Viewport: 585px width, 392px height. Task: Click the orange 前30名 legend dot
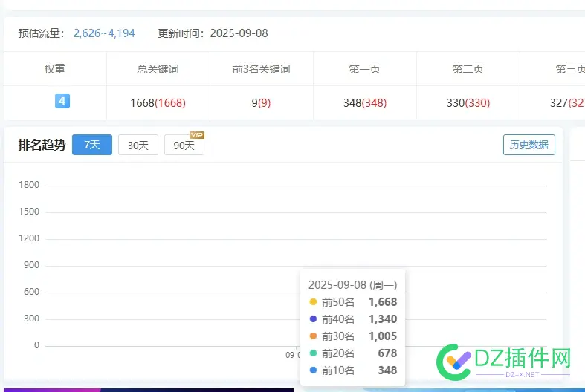[314, 336]
